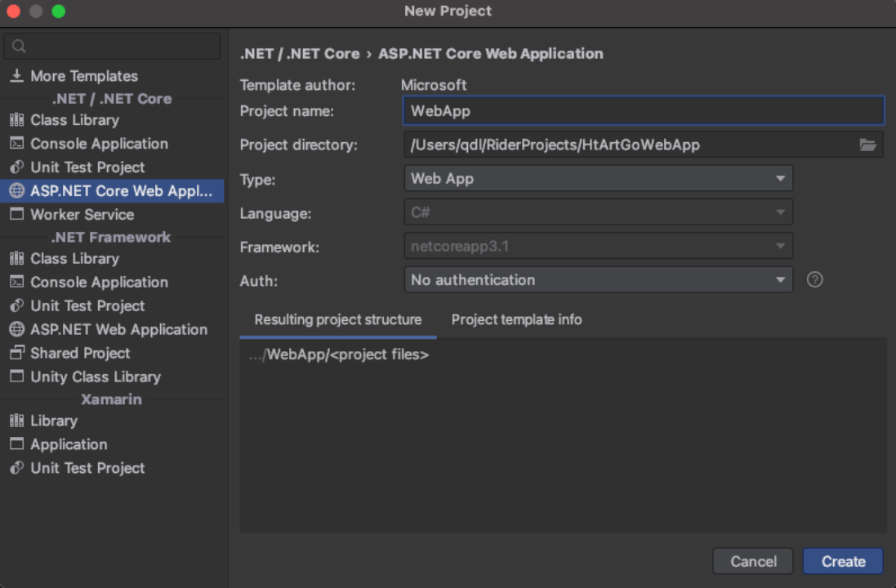Screen dimensions: 896x588
Task: Click the Worker Service template icon
Action: tap(16, 215)
